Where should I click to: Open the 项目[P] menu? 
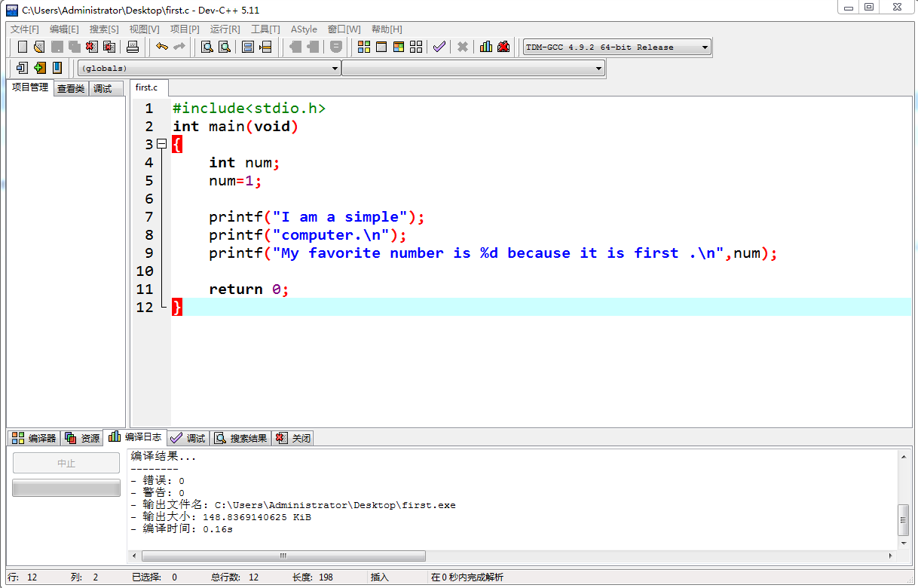pyautogui.click(x=185, y=29)
